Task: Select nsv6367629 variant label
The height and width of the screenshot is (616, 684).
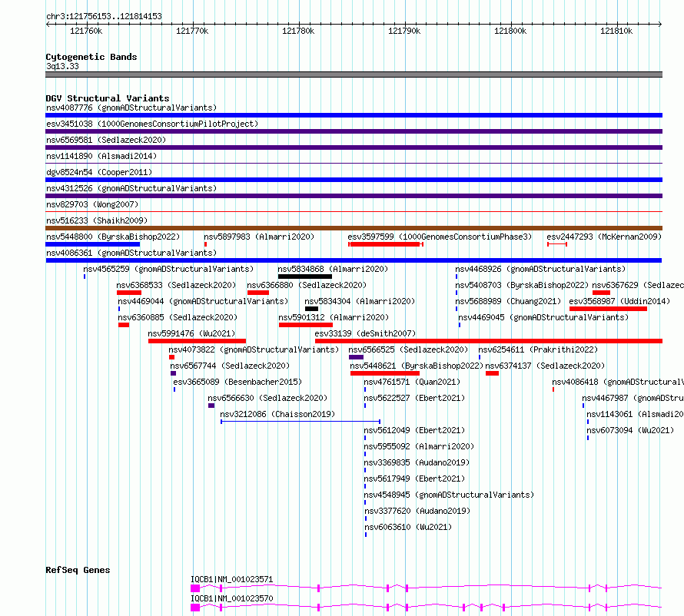Action: click(638, 285)
